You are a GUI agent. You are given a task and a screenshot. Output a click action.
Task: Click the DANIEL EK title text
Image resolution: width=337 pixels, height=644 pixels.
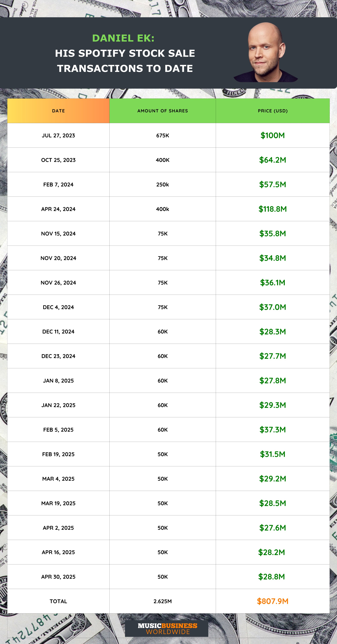123,38
